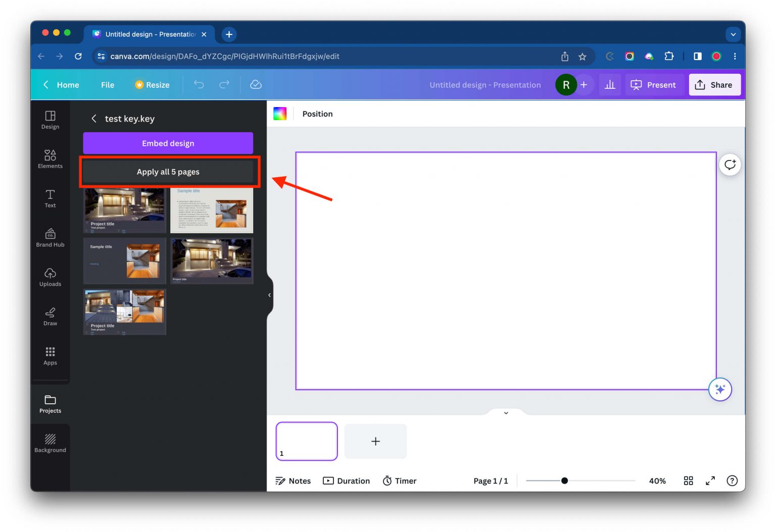776x532 pixels.
Task: Go back from test key.key panel
Action: [x=94, y=118]
